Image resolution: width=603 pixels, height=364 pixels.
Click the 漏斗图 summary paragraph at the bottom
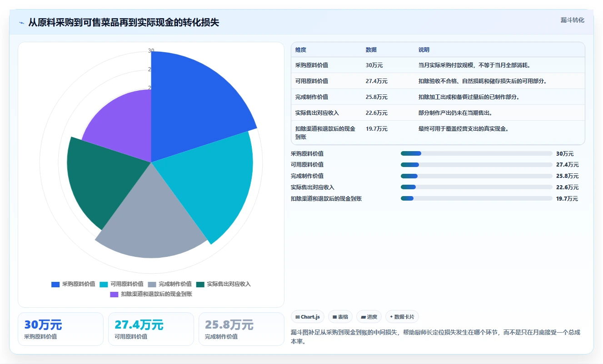435,337
